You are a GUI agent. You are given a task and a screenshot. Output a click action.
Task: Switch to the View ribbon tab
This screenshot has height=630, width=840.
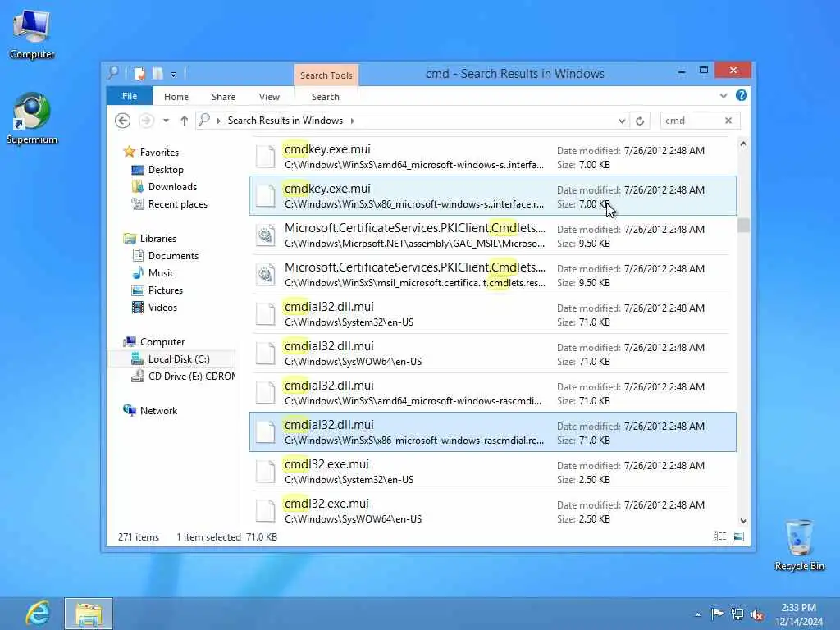pos(269,97)
